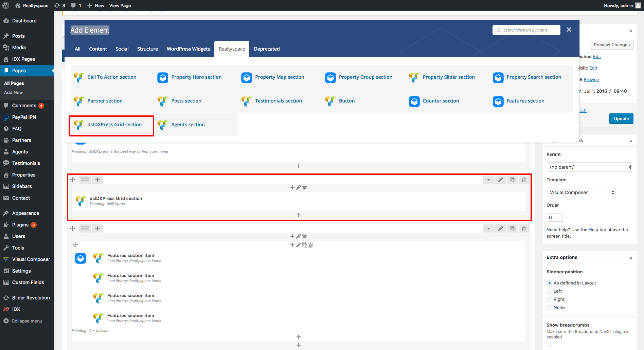Switch to the All elements tab
644x350 pixels.
click(x=77, y=49)
